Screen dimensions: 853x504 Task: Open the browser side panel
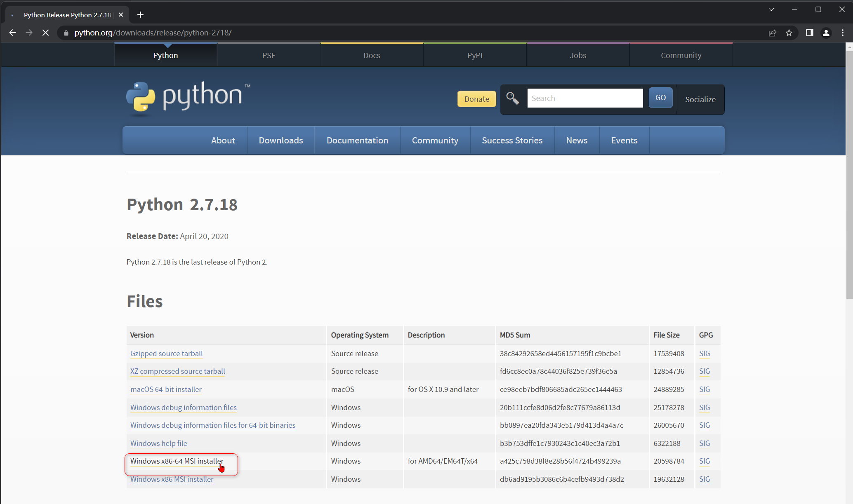(809, 33)
